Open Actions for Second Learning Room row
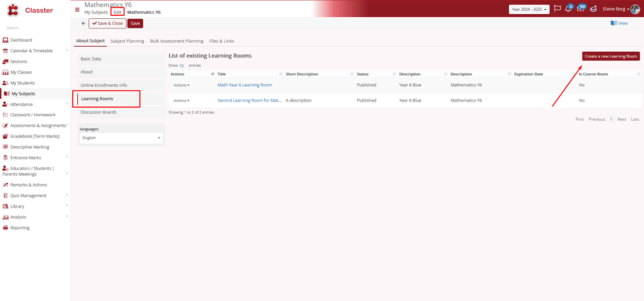This screenshot has height=301, width=644. (x=181, y=101)
